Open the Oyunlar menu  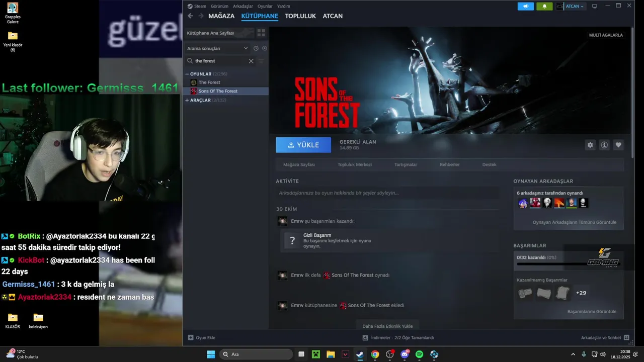click(265, 6)
